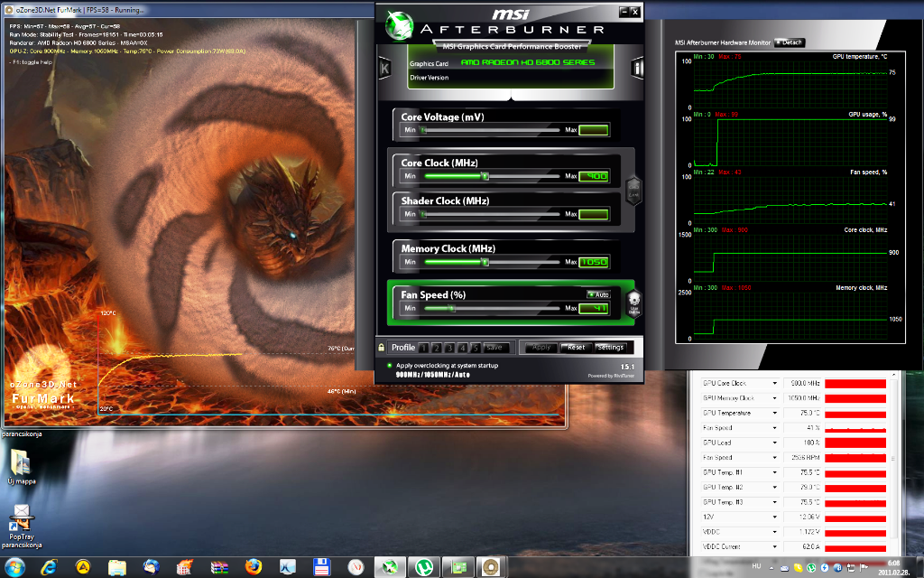This screenshot has height=578, width=924.
Task: Toggle Auto fan speed mode
Action: pos(599,294)
